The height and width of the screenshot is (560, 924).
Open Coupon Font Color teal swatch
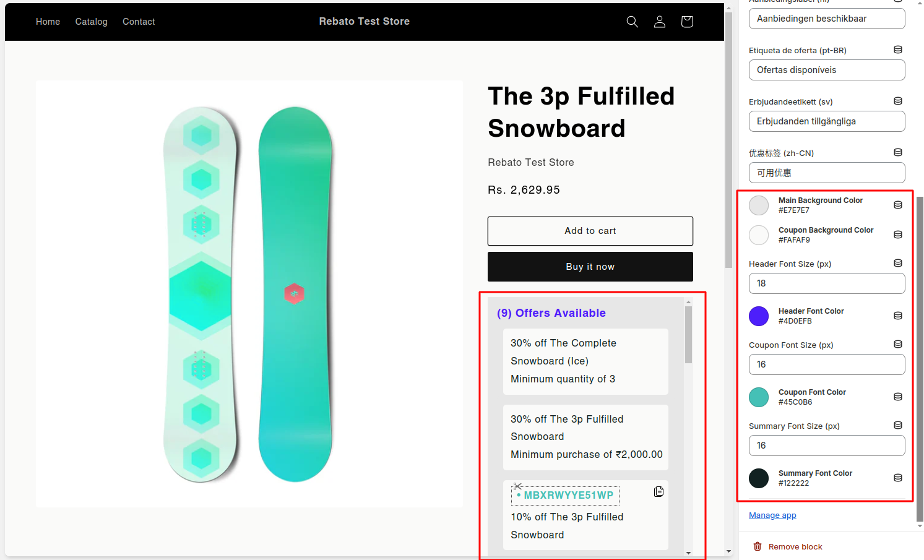coord(759,397)
